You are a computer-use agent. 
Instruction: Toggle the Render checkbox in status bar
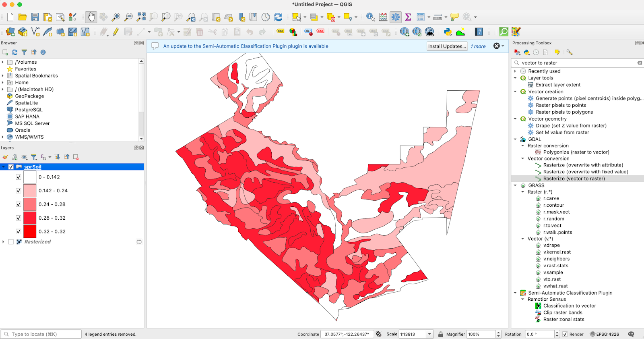pyautogui.click(x=565, y=334)
